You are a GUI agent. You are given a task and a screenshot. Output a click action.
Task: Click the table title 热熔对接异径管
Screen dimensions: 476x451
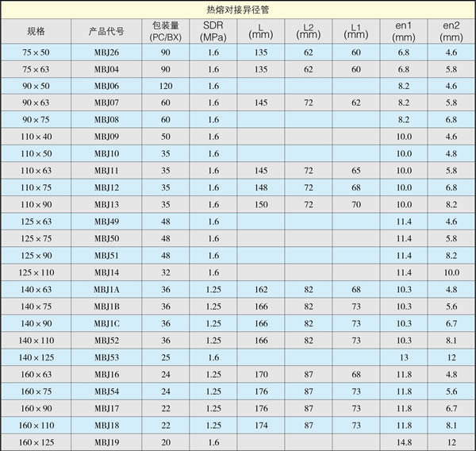[x=238, y=10]
